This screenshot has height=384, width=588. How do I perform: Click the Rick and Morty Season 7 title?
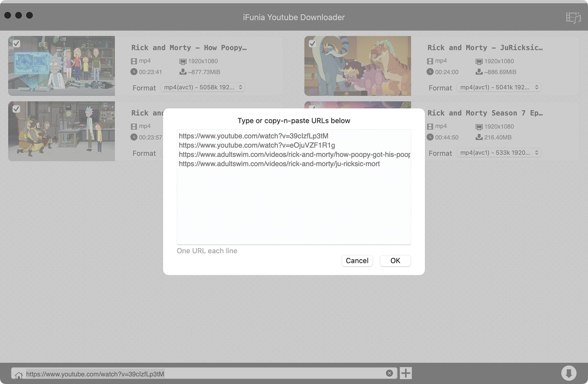[x=485, y=113]
